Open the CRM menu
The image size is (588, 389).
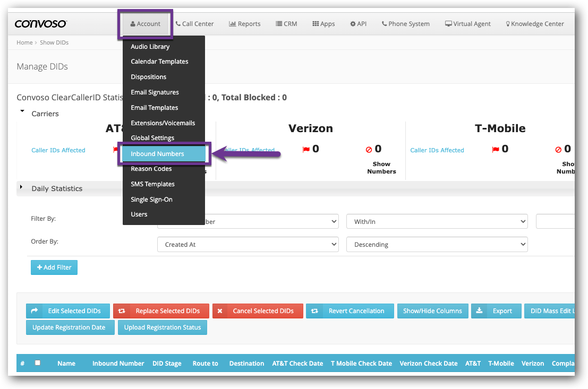(286, 23)
